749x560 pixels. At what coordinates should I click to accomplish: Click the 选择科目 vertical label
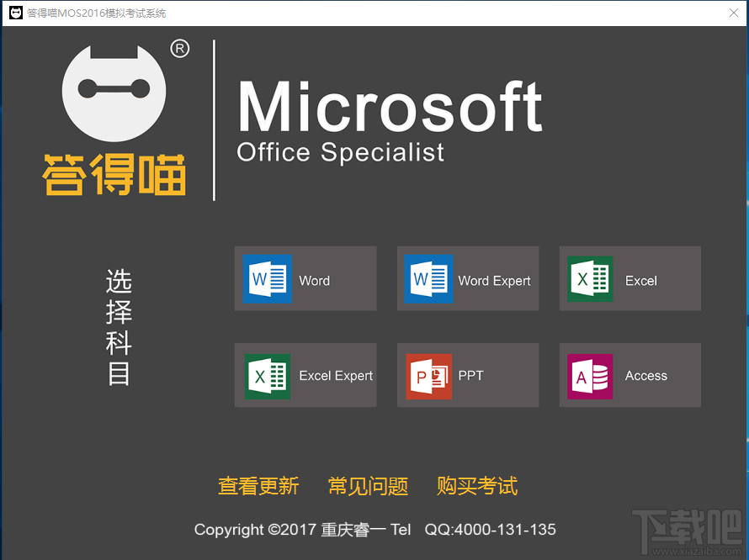click(119, 327)
